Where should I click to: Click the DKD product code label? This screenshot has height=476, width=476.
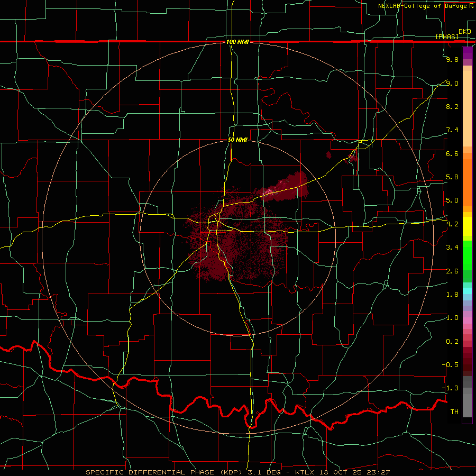(x=465, y=32)
